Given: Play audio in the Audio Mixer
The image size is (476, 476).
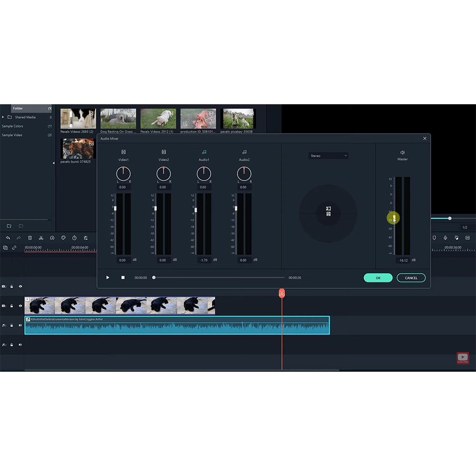Looking at the screenshot, I should [x=108, y=278].
